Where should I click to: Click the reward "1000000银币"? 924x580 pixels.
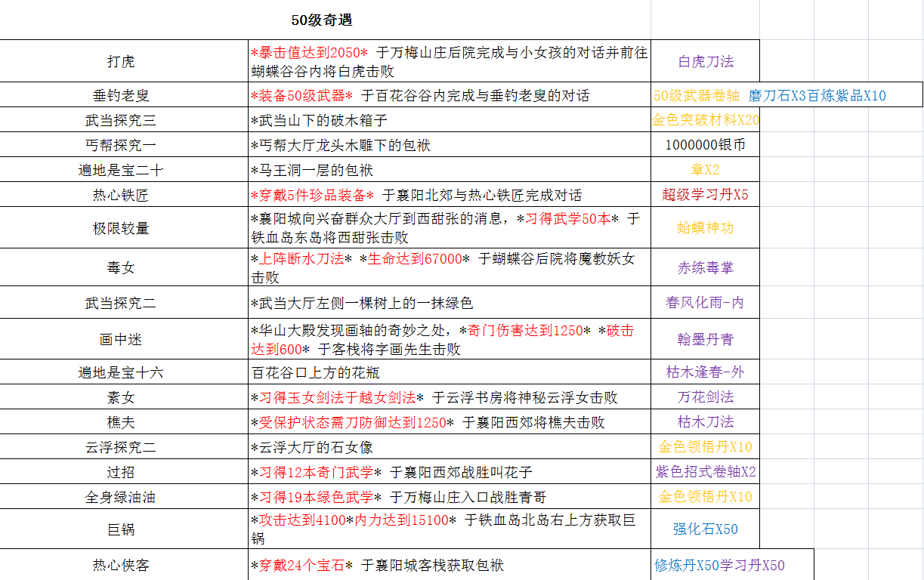point(706,145)
